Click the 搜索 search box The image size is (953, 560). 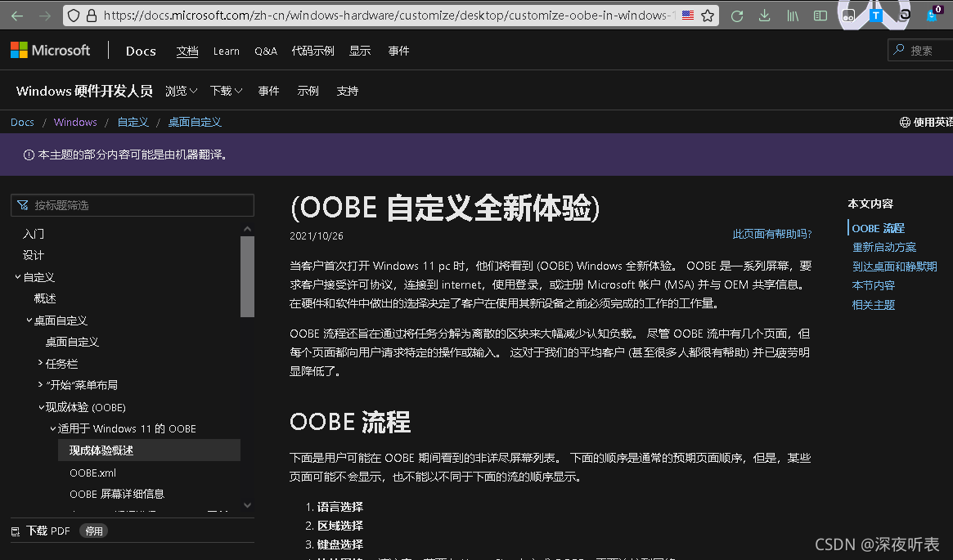pos(920,51)
